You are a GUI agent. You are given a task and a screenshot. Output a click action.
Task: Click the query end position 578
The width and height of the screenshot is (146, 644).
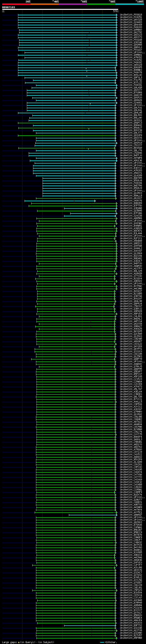pyautogui.click(x=115, y=11)
